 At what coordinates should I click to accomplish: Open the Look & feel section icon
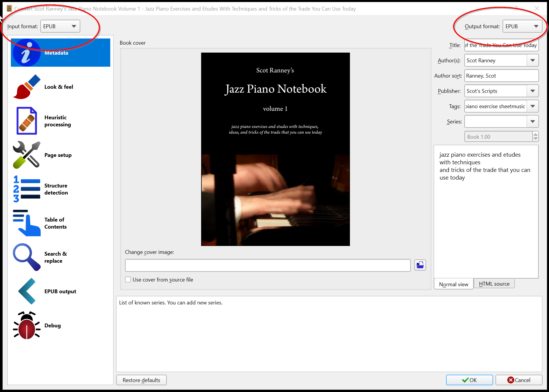point(26,87)
